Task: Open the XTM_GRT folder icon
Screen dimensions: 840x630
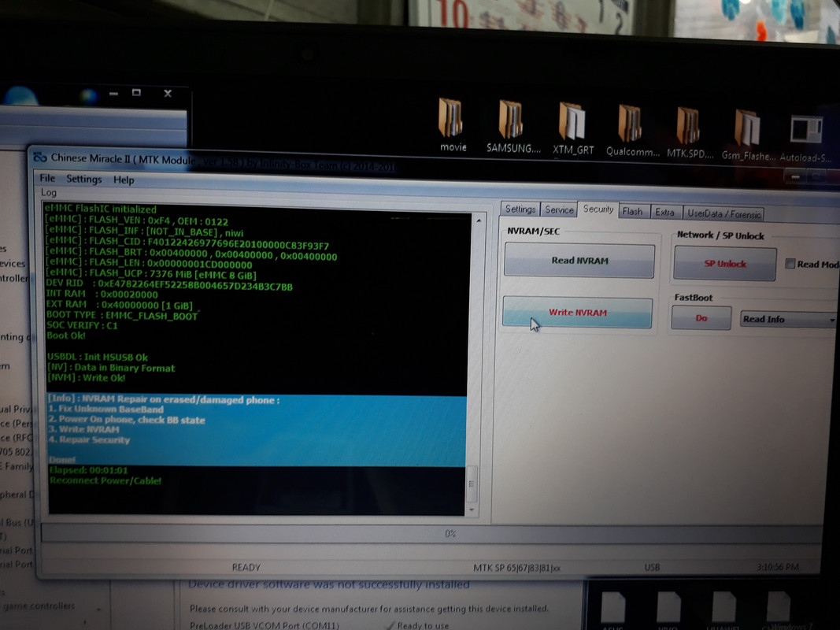Action: [x=572, y=129]
